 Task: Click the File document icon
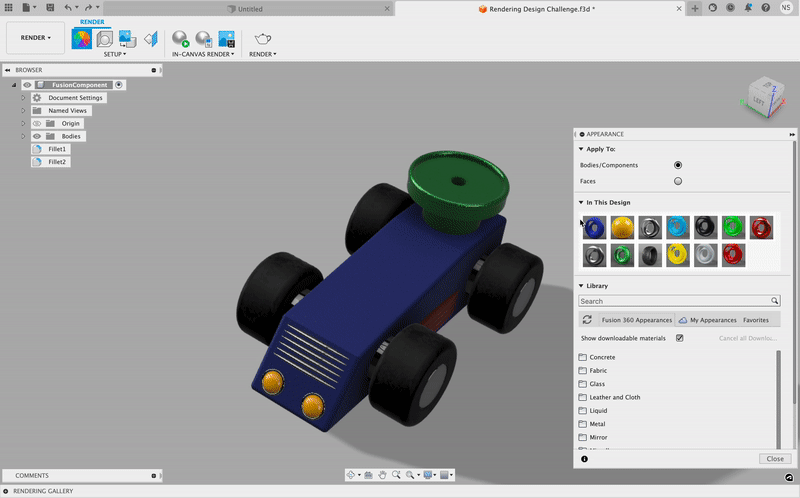(x=26, y=8)
